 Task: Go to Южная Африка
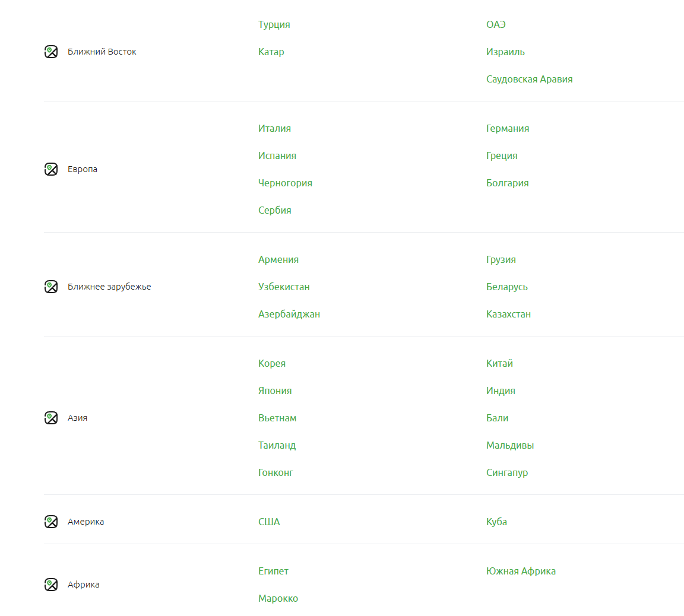pyautogui.click(x=521, y=571)
